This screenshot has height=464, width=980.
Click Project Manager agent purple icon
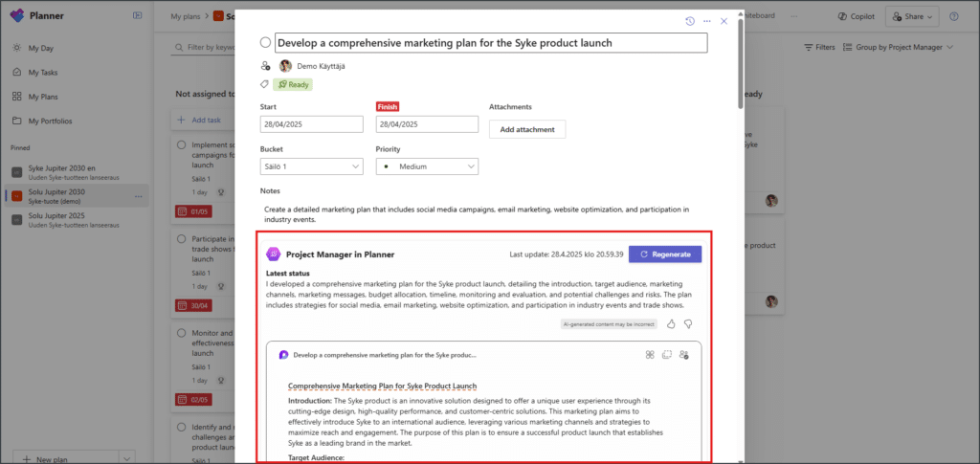(273, 254)
